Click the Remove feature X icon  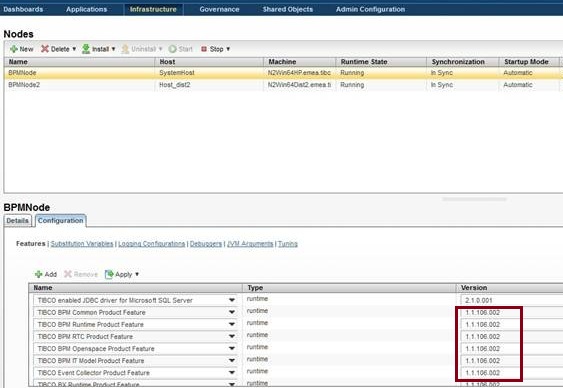point(68,274)
